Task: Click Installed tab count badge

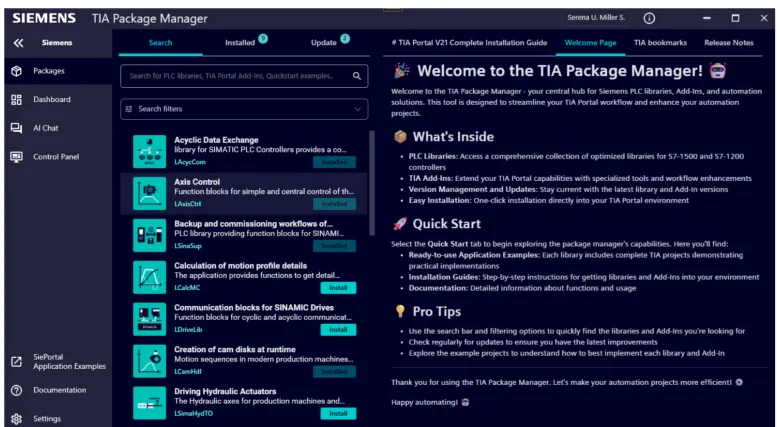Action: tap(263, 39)
